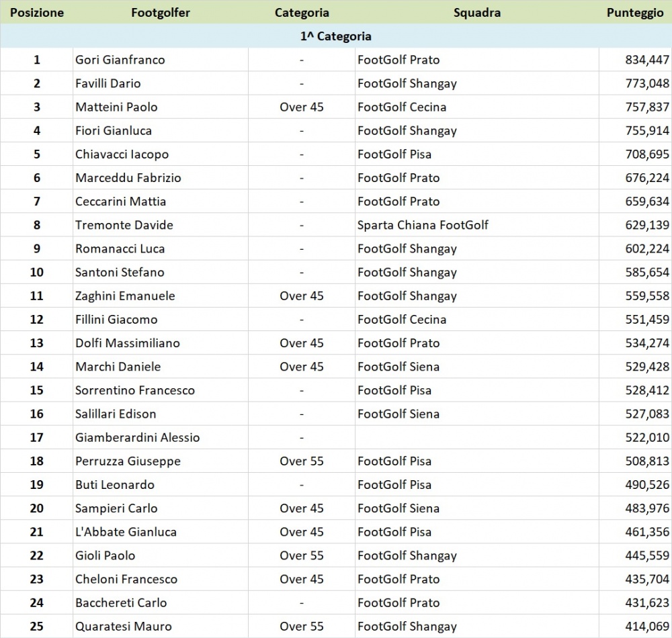This screenshot has width=672, height=638.
Task: Click the score 527,083
Action: 647,414
